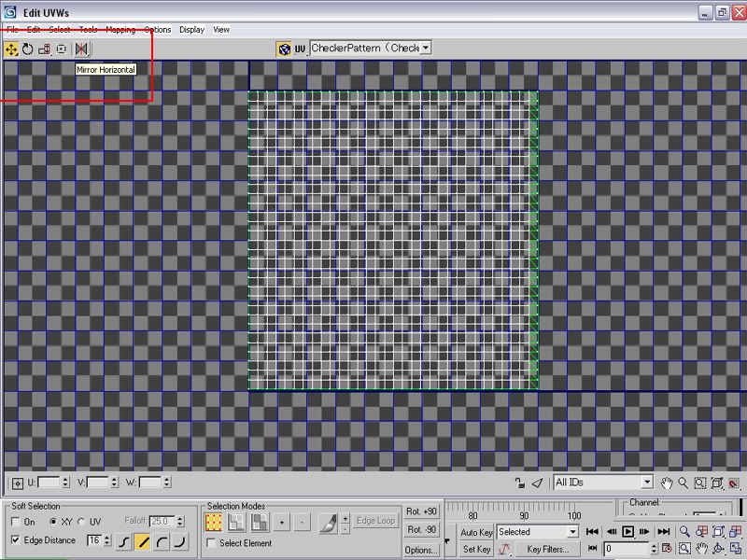Click the filter selected faces icon
The width and height of the screenshot is (747, 560).
(x=538, y=483)
